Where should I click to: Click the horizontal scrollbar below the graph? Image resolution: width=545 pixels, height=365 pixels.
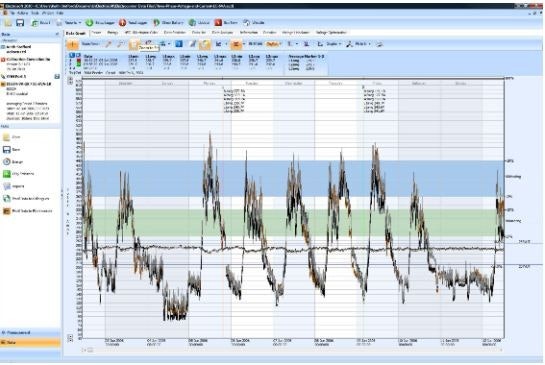(x=293, y=350)
